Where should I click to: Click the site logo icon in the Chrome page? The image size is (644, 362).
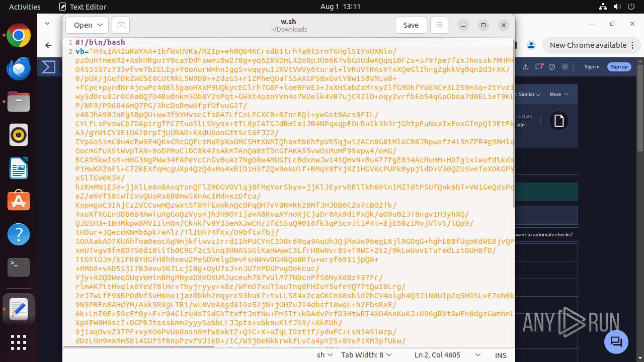(x=49, y=67)
